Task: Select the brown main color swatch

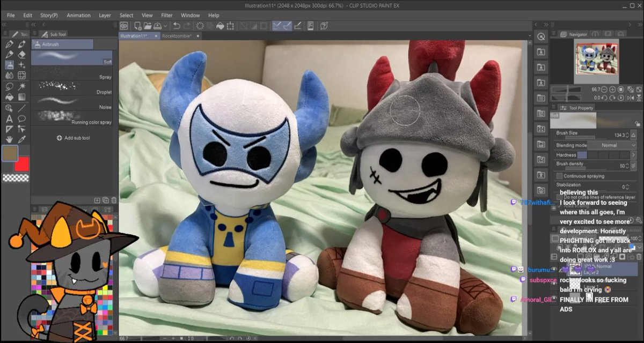Action: tap(10, 154)
